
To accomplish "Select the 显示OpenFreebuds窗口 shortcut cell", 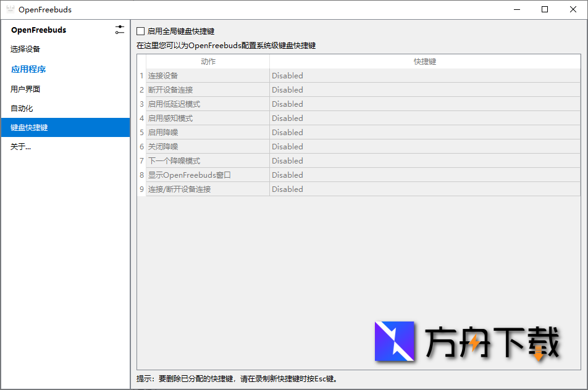I will pos(287,175).
